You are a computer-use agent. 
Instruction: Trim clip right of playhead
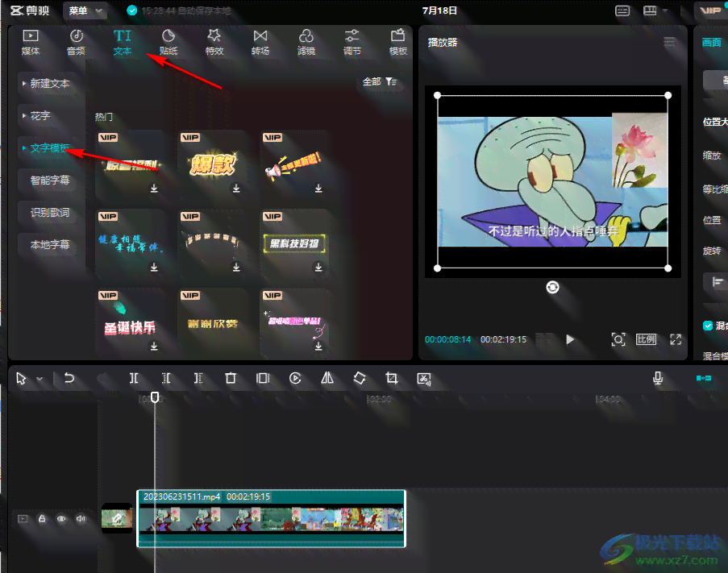(x=198, y=378)
